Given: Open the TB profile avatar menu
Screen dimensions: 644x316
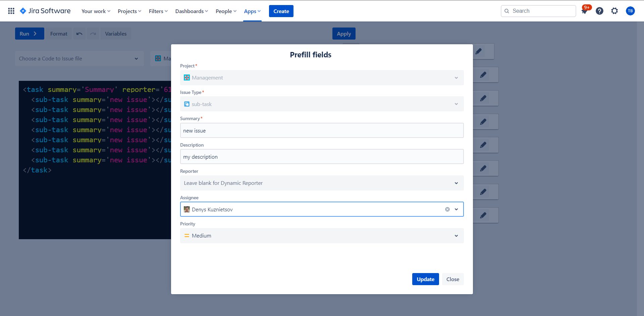Looking at the screenshot, I should pos(630,11).
